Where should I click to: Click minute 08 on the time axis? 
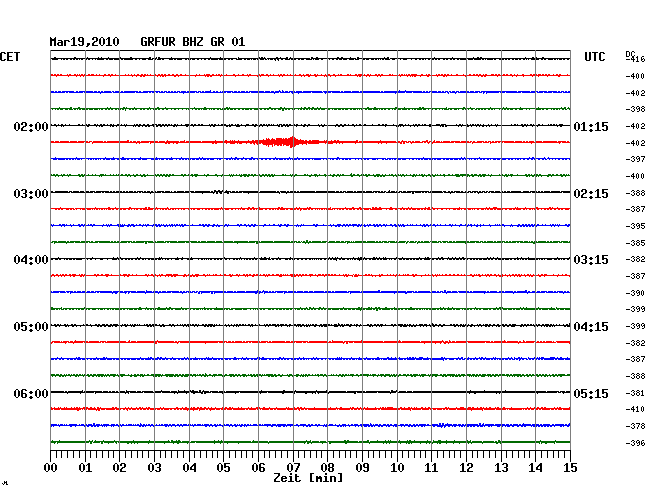pos(327,467)
